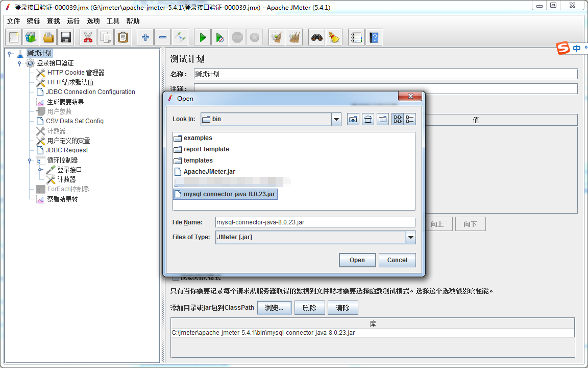Go up one folder level in Open dialog
Viewport: 588px width, 368px height.
pos(353,120)
